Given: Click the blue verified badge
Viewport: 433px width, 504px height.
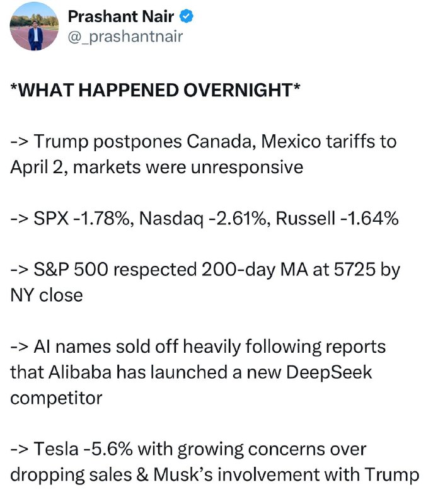Looking at the screenshot, I should point(186,16).
